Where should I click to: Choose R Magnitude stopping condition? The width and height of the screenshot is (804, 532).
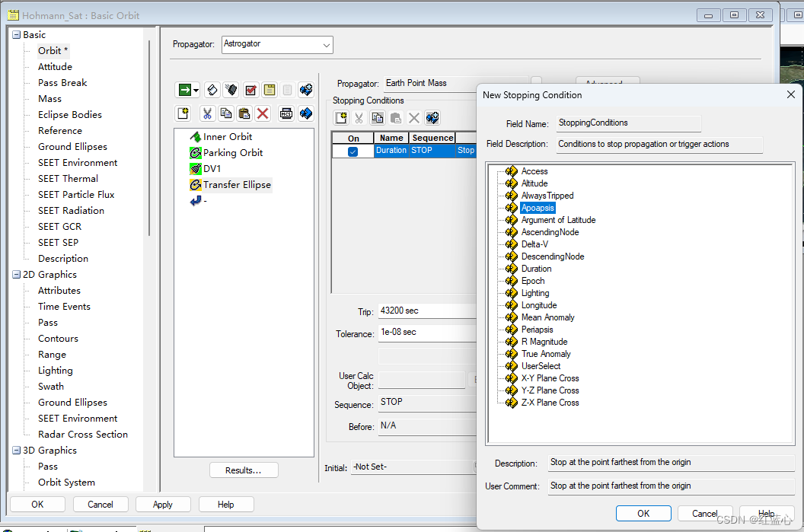click(544, 342)
